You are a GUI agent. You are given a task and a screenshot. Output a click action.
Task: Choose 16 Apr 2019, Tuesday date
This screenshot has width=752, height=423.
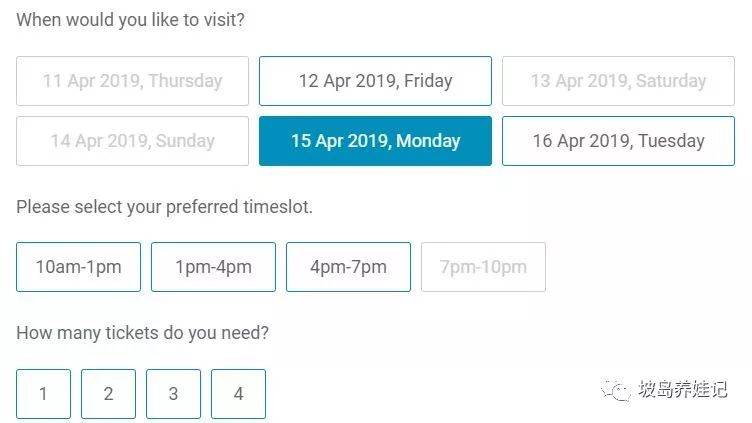click(618, 141)
